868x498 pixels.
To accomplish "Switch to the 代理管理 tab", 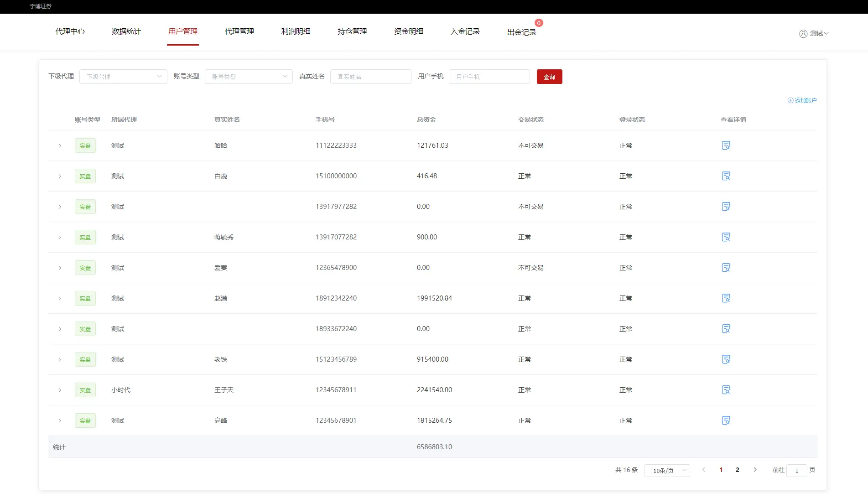I will point(239,31).
